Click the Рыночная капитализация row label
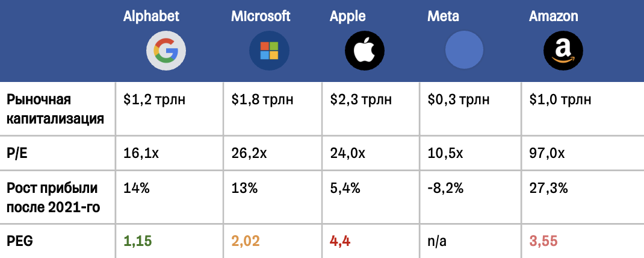The width and height of the screenshot is (644, 258). (x=55, y=109)
